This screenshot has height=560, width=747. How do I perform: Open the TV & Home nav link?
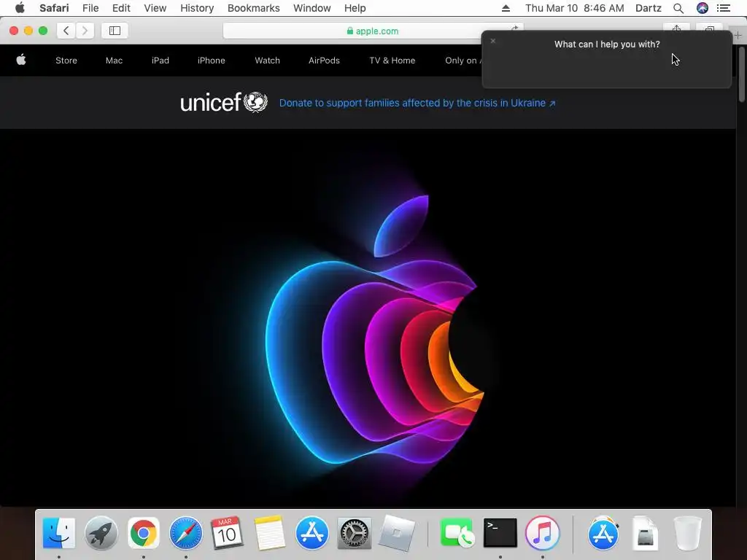click(x=392, y=61)
